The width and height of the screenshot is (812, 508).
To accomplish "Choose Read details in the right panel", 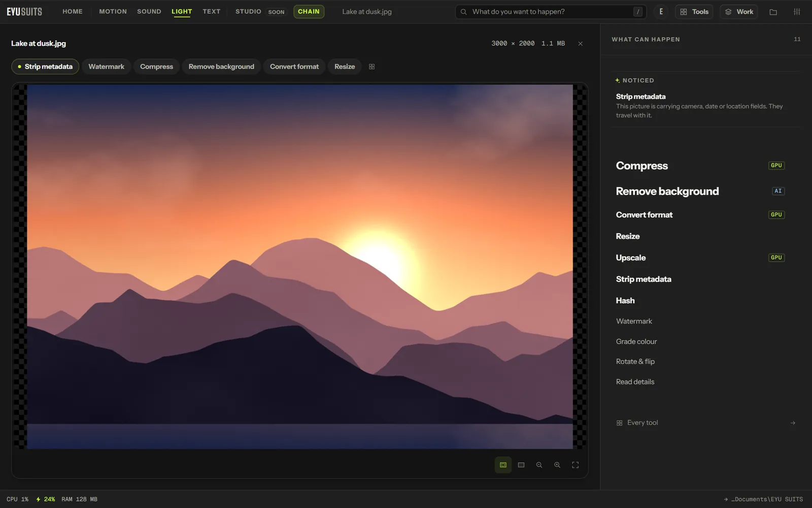I will [x=700, y=382].
